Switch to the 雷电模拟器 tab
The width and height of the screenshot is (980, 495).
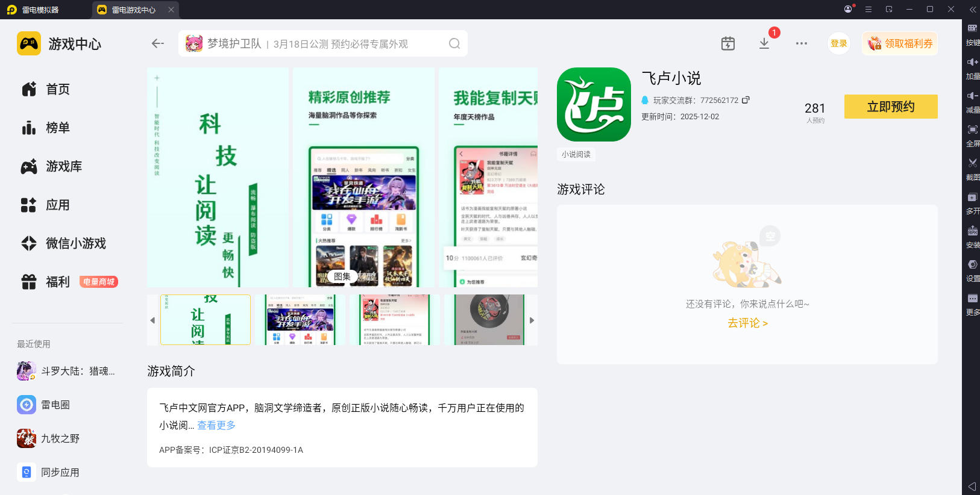[33, 10]
